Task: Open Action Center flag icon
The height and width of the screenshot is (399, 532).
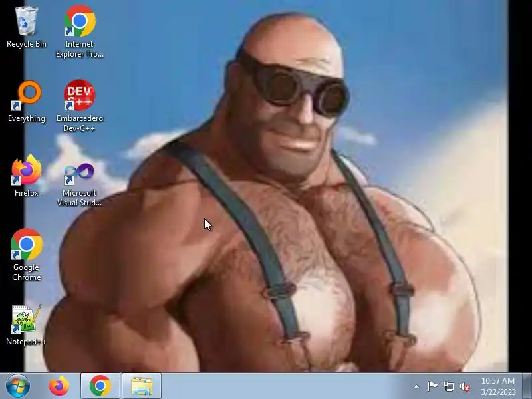Action: pos(432,386)
